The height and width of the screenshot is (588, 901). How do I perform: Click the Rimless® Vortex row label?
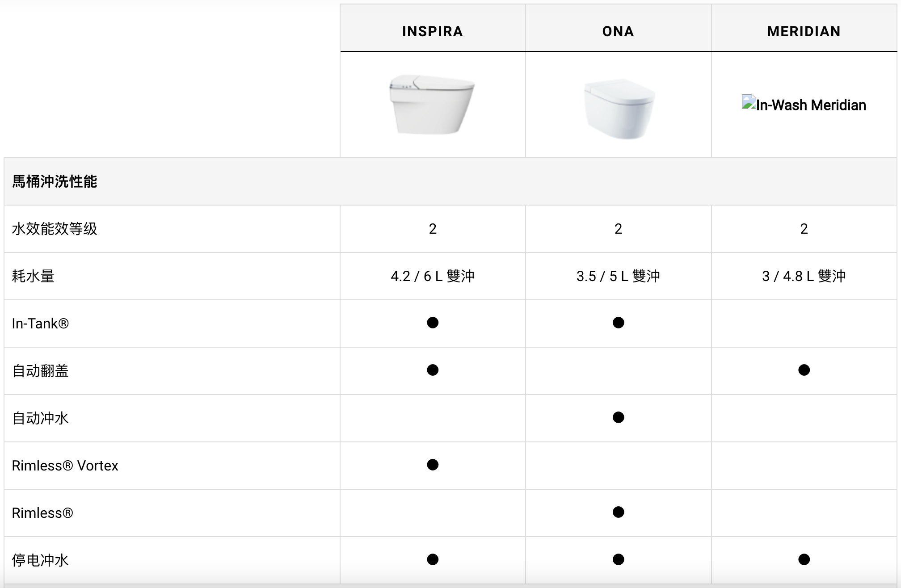click(65, 466)
